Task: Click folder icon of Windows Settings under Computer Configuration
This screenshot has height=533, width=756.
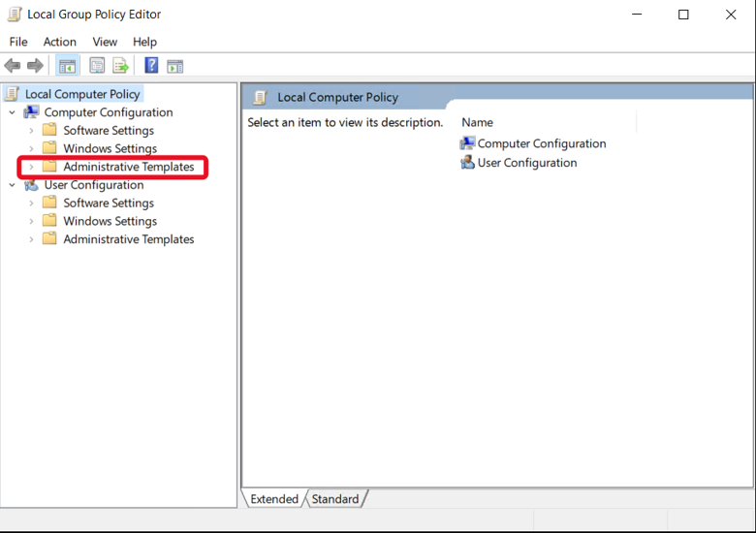Action: pyautogui.click(x=49, y=147)
